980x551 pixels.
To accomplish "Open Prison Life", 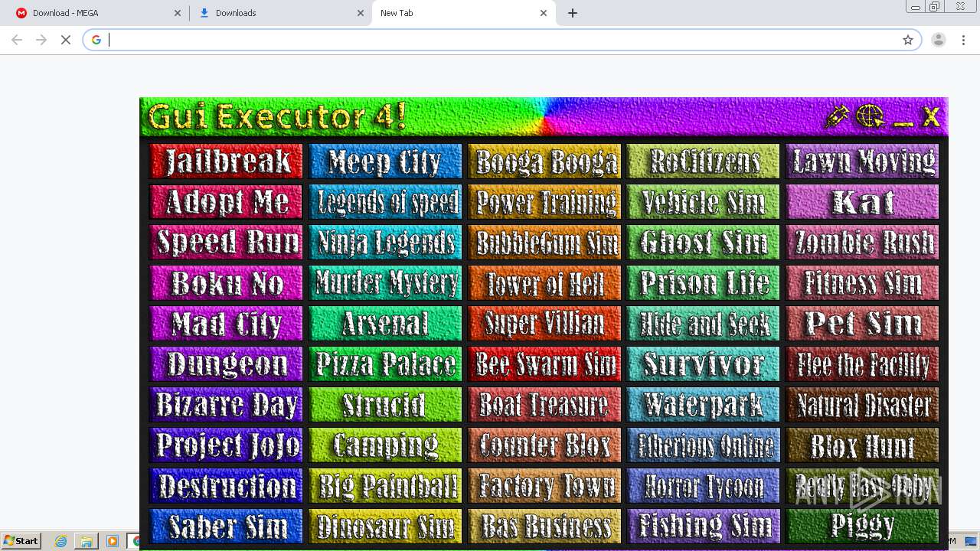I will 704,283.
